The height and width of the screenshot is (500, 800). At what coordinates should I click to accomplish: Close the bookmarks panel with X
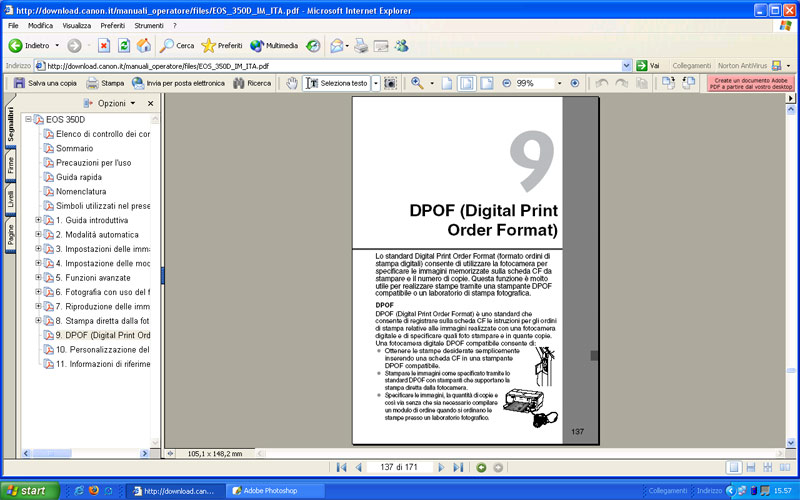tap(151, 103)
